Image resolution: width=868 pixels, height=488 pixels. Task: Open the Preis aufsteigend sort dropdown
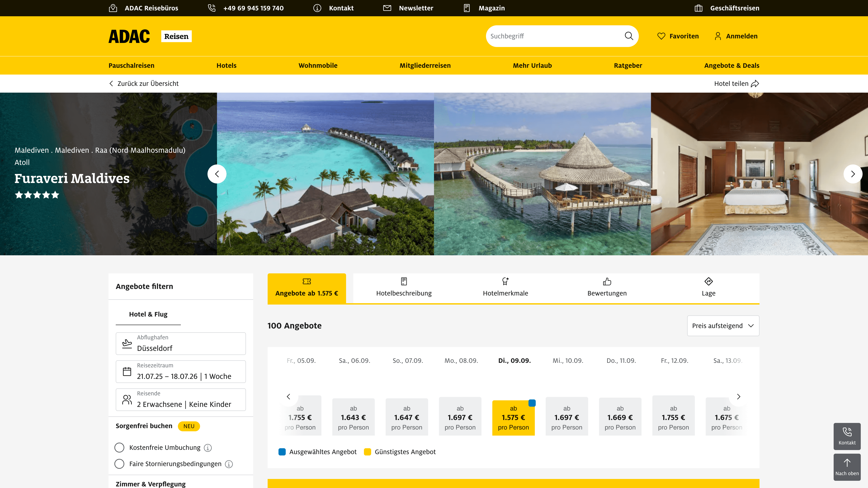pyautogui.click(x=723, y=326)
